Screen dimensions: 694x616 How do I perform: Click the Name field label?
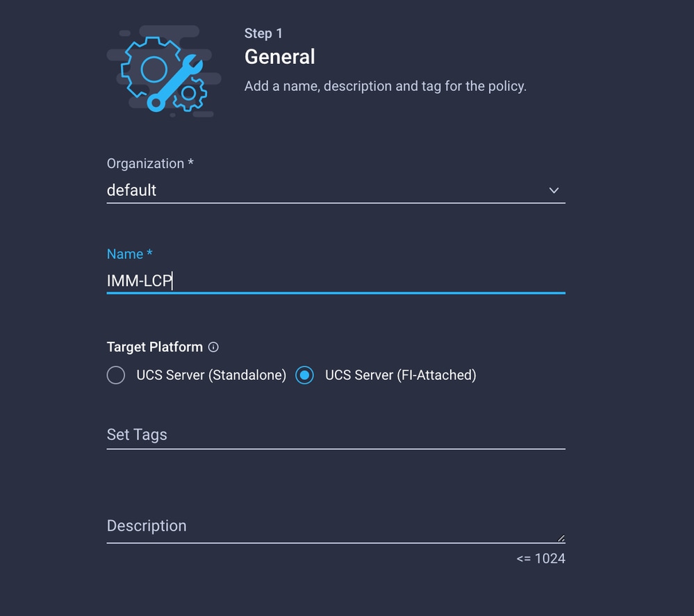click(130, 254)
